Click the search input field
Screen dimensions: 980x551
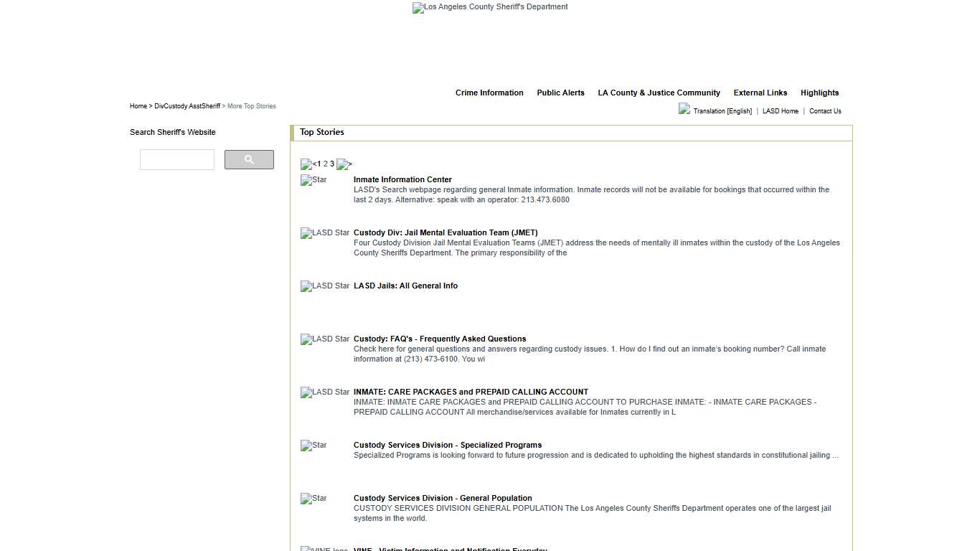coord(176,159)
